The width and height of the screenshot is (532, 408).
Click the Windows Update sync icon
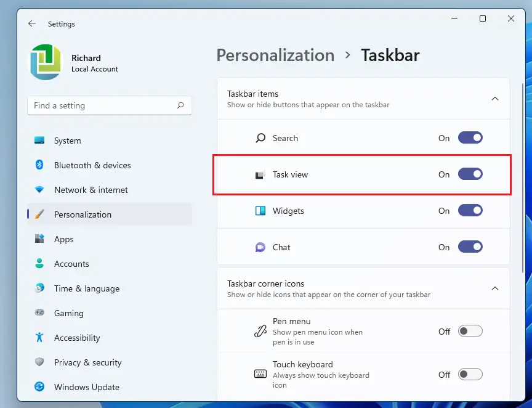(39, 386)
